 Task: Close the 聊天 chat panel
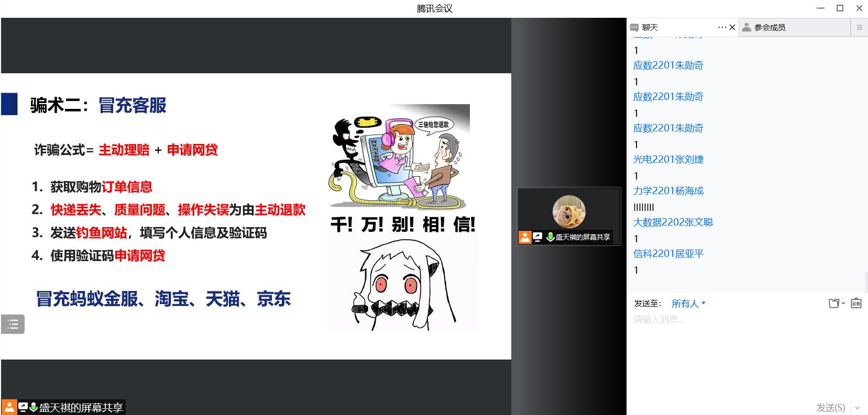pos(732,27)
